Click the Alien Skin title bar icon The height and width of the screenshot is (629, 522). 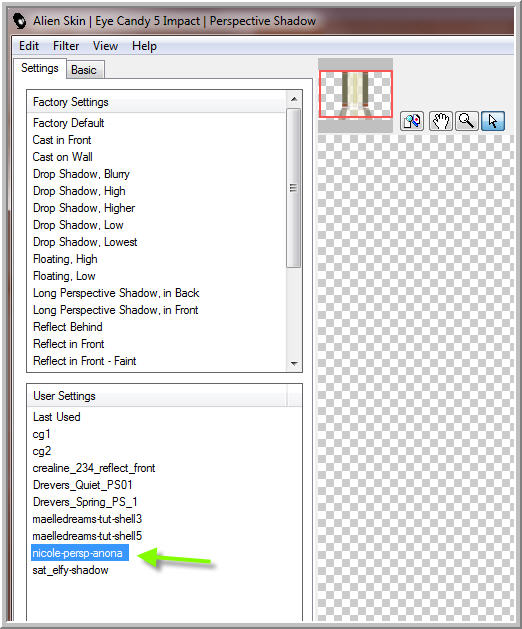point(19,21)
